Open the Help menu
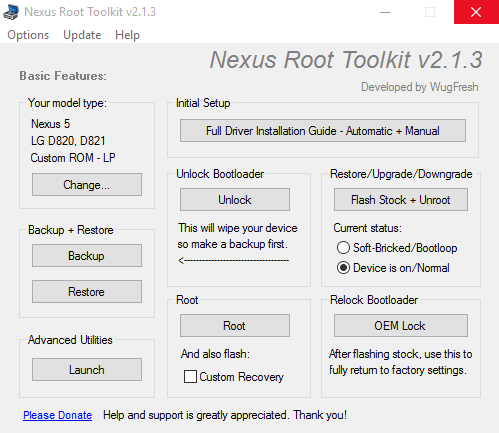Image resolution: width=499 pixels, height=433 pixels. click(127, 35)
